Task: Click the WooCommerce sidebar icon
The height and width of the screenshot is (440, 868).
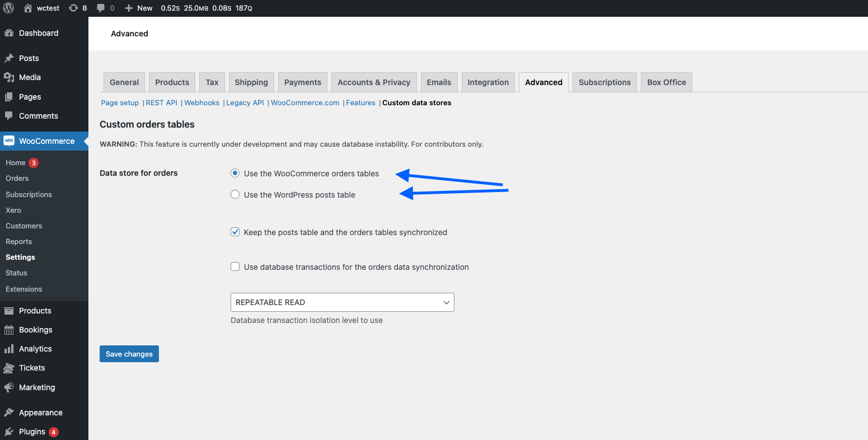Action: tap(10, 141)
